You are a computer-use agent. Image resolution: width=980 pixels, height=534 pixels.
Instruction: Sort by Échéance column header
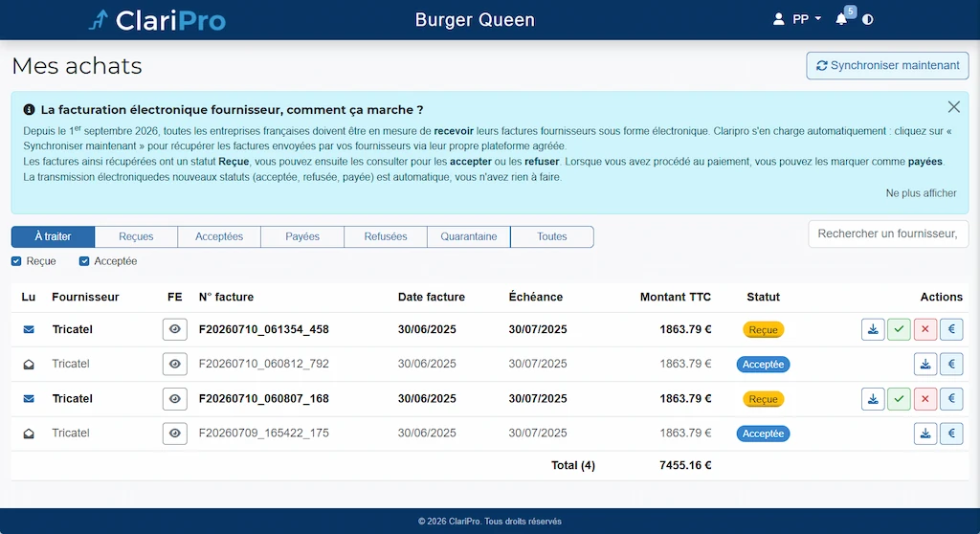(536, 297)
